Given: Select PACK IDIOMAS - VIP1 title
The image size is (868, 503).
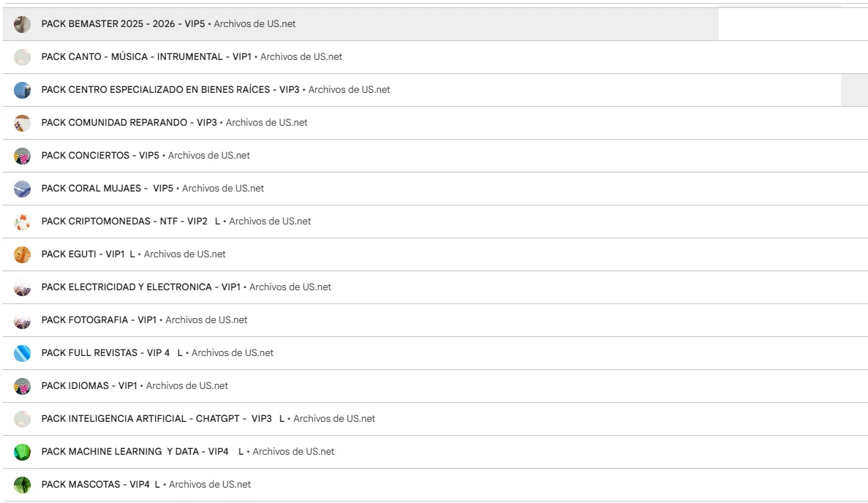Looking at the screenshot, I should coord(89,386).
